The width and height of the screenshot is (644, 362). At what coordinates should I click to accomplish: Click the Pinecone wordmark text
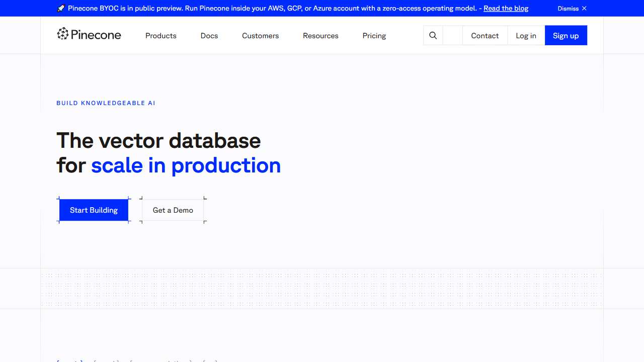(x=96, y=35)
